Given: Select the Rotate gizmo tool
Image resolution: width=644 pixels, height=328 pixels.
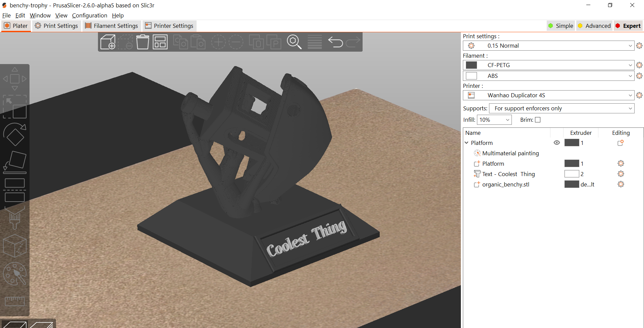Looking at the screenshot, I should [x=15, y=134].
